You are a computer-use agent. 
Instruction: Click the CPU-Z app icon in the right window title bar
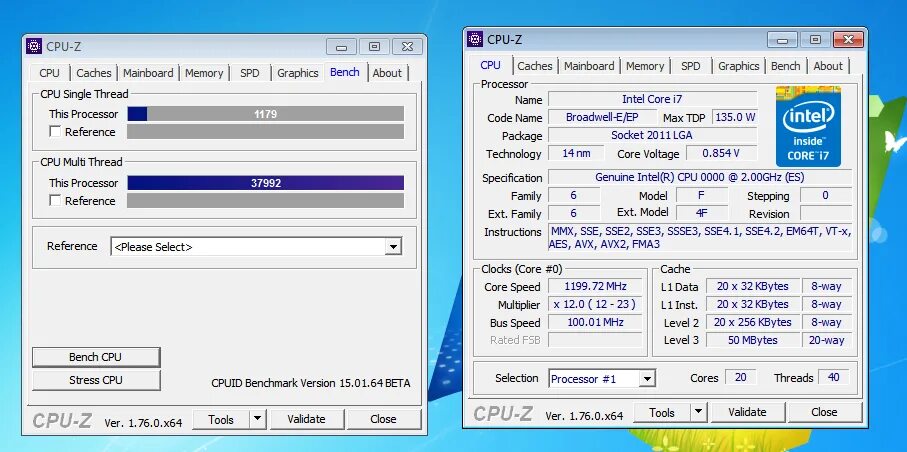475,39
